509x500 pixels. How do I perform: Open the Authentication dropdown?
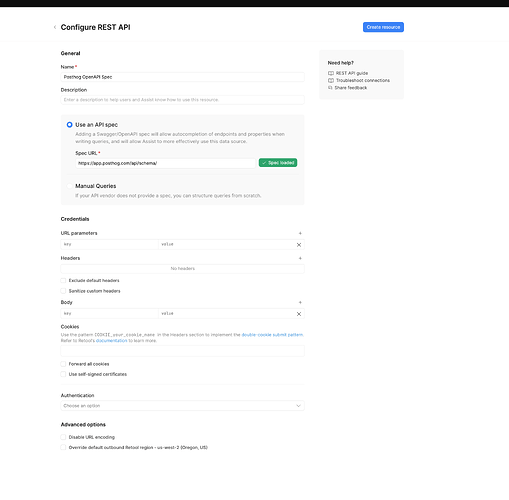click(182, 406)
